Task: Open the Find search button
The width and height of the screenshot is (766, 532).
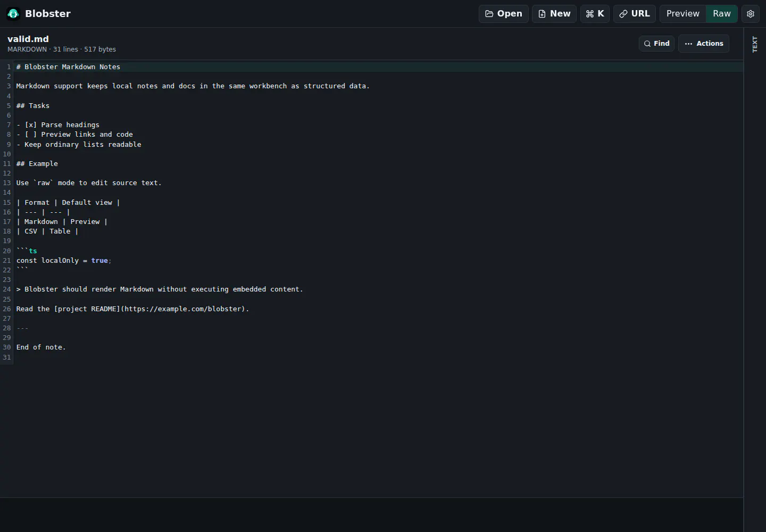Action: pos(656,44)
